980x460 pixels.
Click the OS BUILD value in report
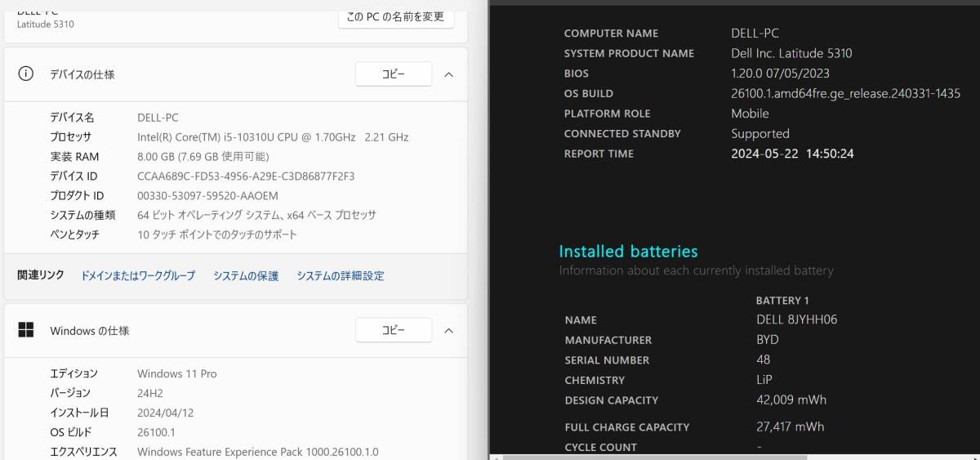845,94
